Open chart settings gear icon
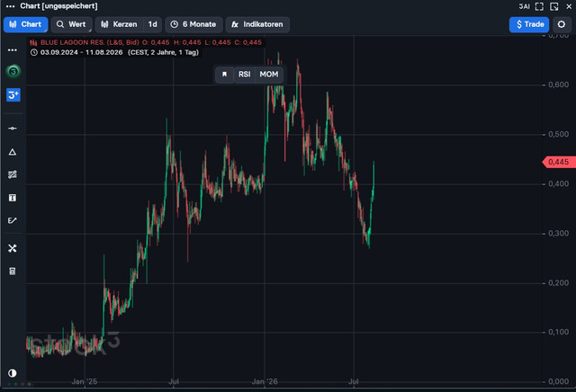This screenshot has width=576, height=392. 562,24
